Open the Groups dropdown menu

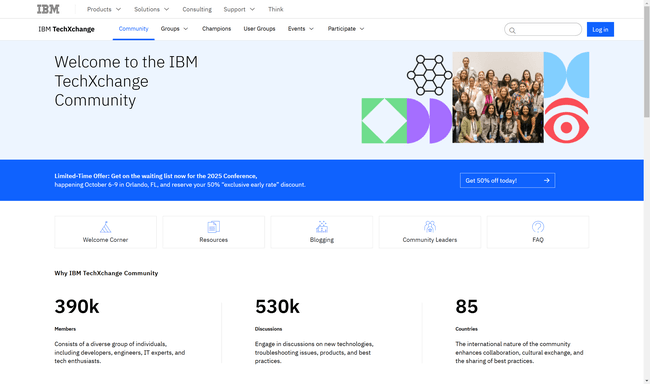pyautogui.click(x=175, y=29)
